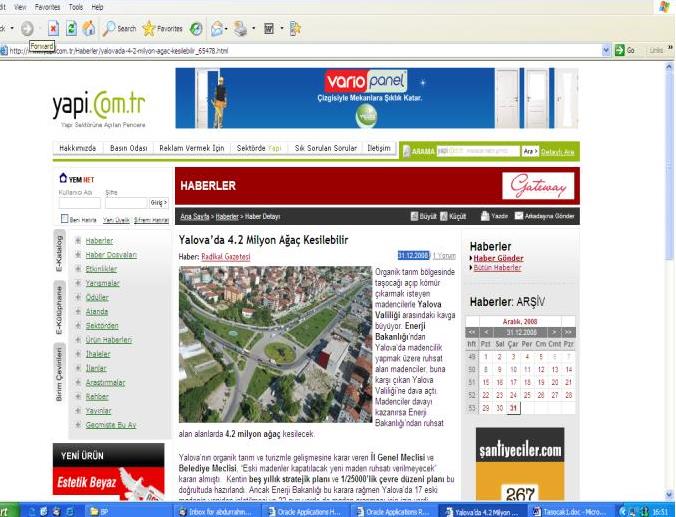The width and height of the screenshot is (676, 517).
Task: Click the Forward navigation arrow
Action: [27, 28]
